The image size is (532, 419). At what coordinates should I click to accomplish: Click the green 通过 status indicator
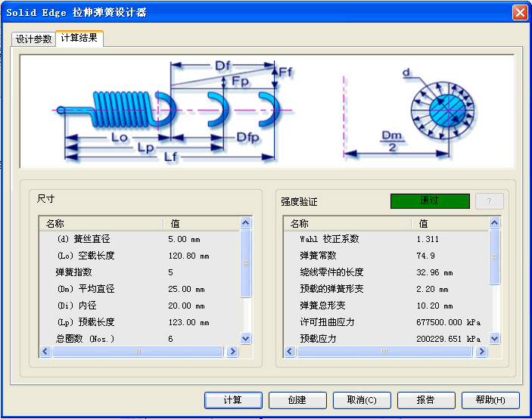429,201
